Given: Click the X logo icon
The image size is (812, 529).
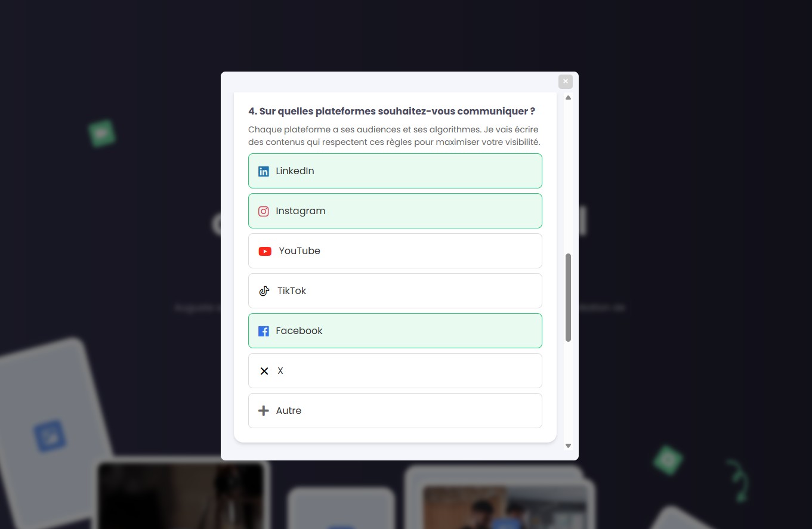Looking at the screenshot, I should pyautogui.click(x=264, y=371).
